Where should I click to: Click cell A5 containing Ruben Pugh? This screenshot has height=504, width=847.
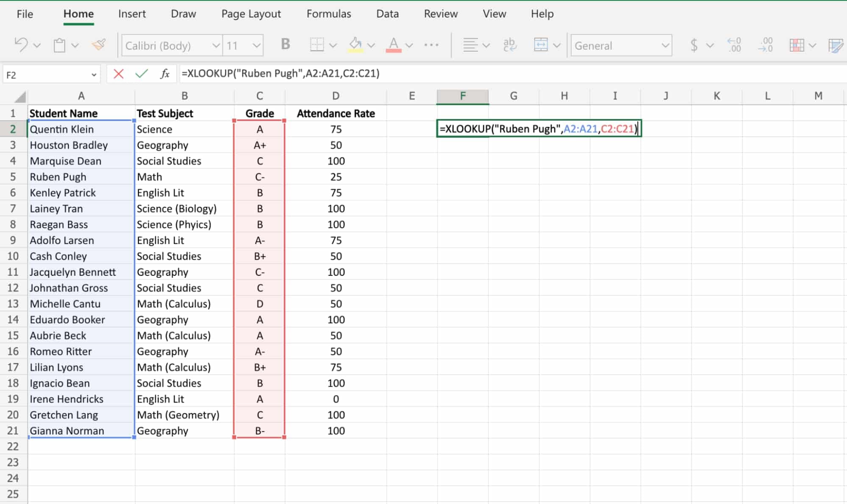[81, 176]
